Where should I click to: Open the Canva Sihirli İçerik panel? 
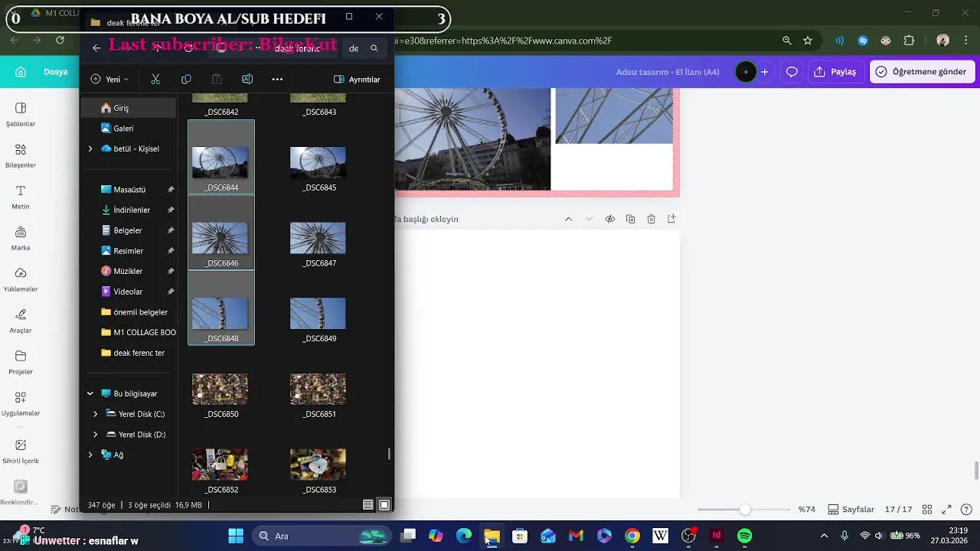point(21,451)
